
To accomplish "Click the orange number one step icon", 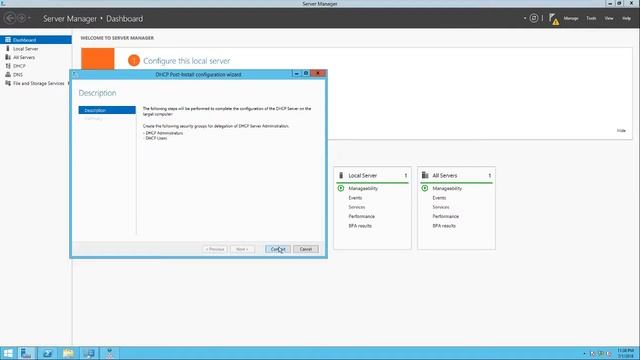I will tap(133, 60).
